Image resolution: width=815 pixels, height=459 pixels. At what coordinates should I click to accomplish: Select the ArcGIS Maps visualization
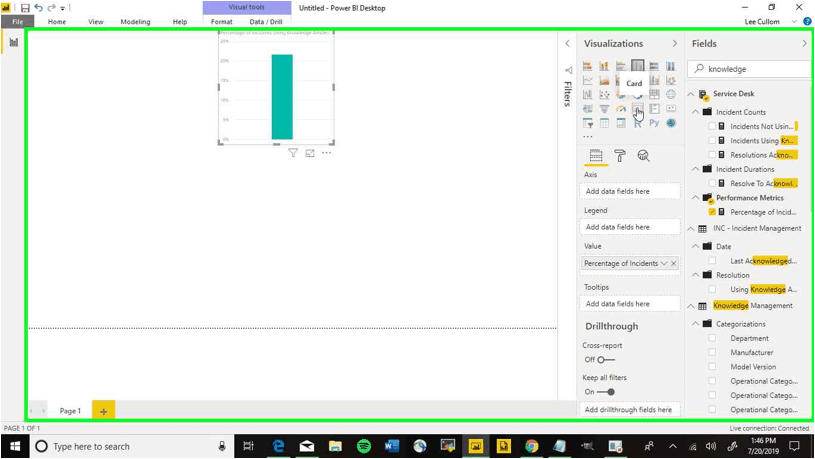[671, 123]
